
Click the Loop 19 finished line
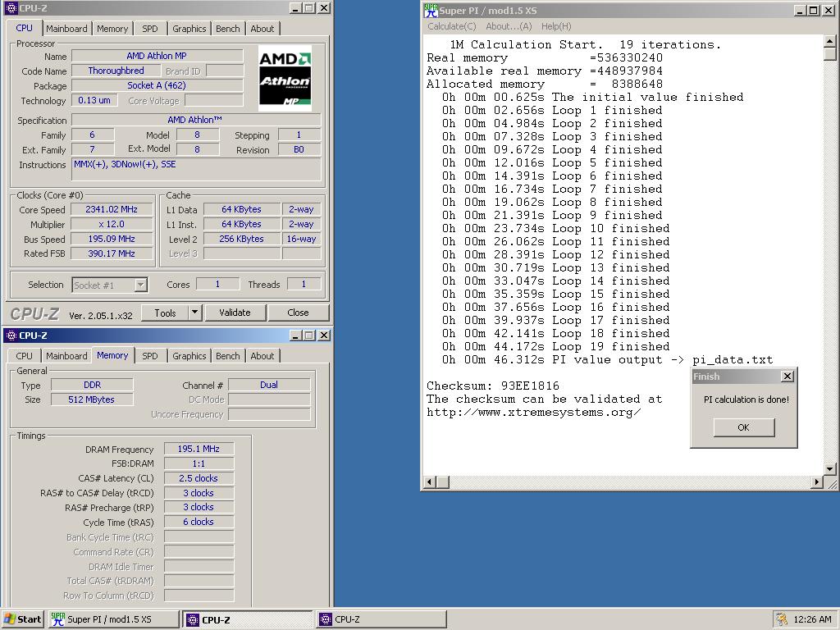(556, 347)
